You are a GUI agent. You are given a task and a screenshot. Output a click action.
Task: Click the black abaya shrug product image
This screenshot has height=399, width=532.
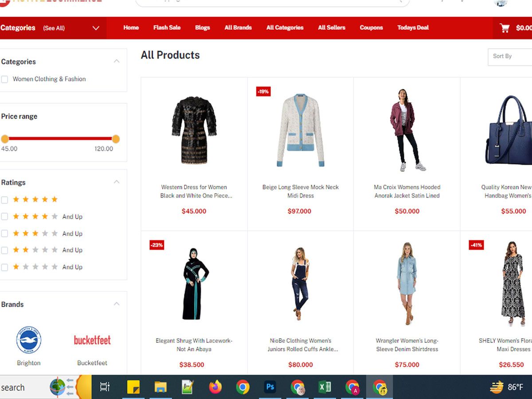[195, 284]
